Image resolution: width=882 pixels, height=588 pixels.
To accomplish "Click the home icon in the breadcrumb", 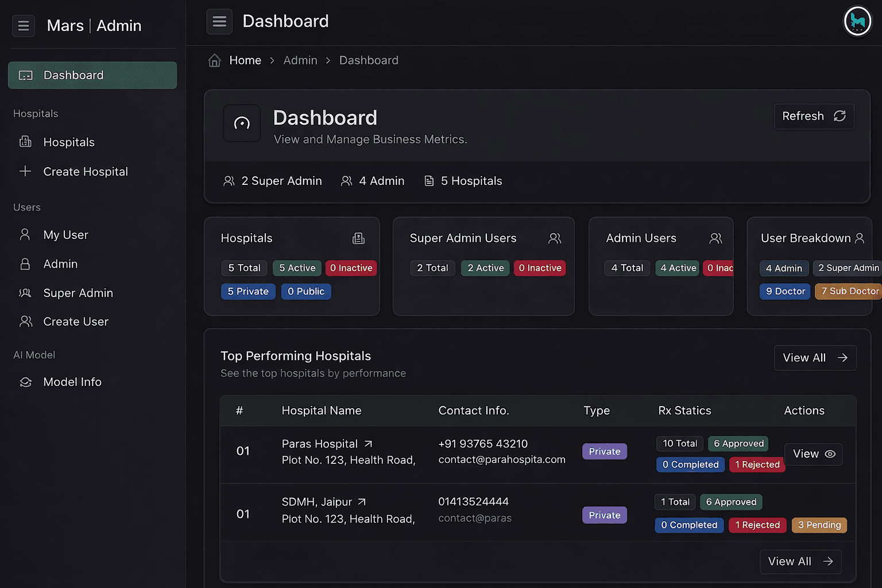I will pyautogui.click(x=214, y=60).
